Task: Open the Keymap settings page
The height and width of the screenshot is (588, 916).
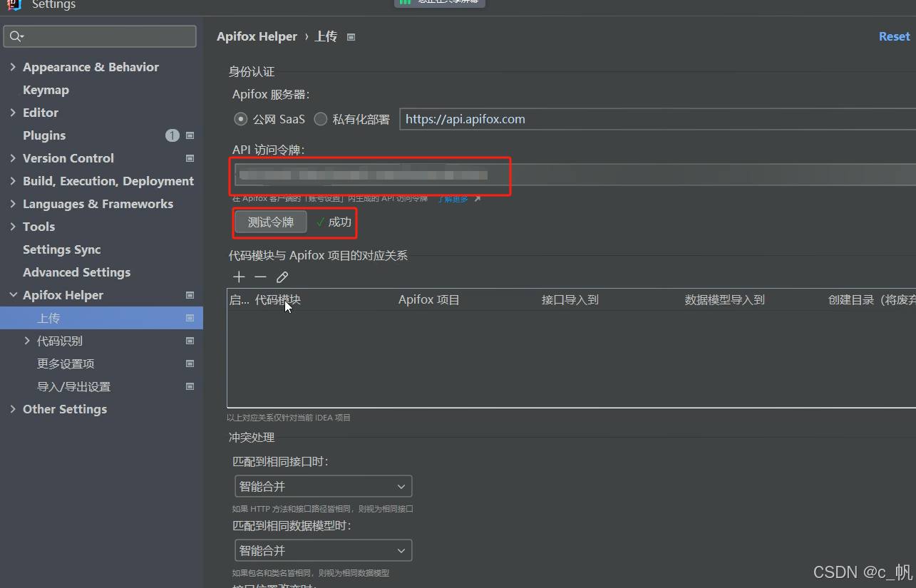Action: click(46, 90)
